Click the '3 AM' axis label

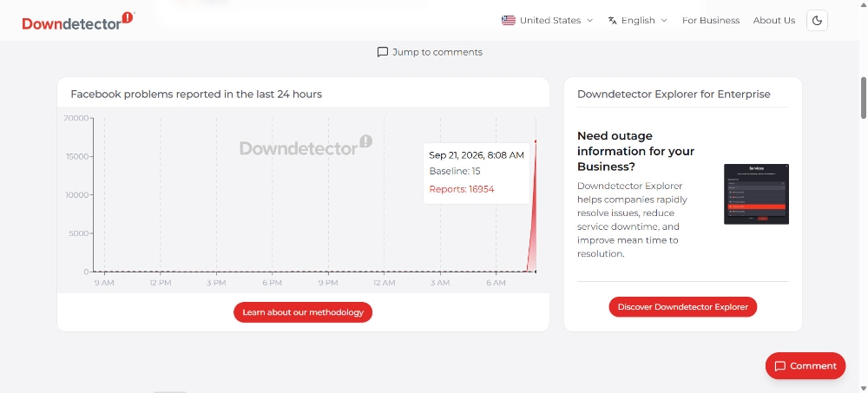click(x=439, y=283)
